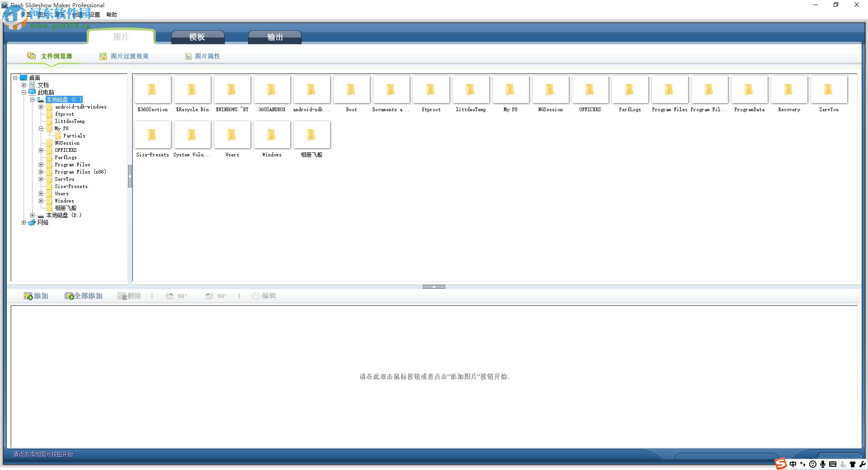Select the Recovery folder icon
Viewport: 868px width, 470px height.
pos(789,90)
